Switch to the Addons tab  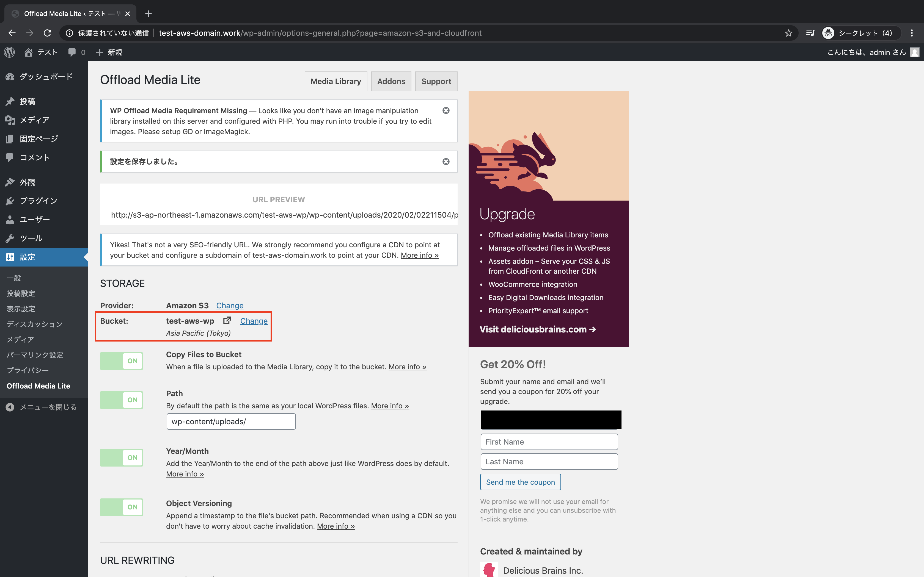pyautogui.click(x=391, y=81)
